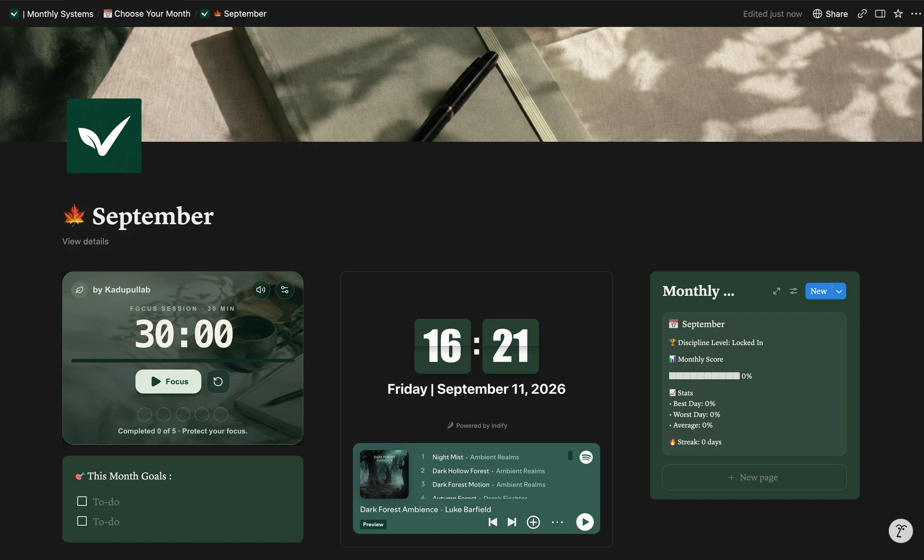Click the Dark Forest Ambience album thumbnail
This screenshot has width=924, height=560.
pyautogui.click(x=384, y=475)
